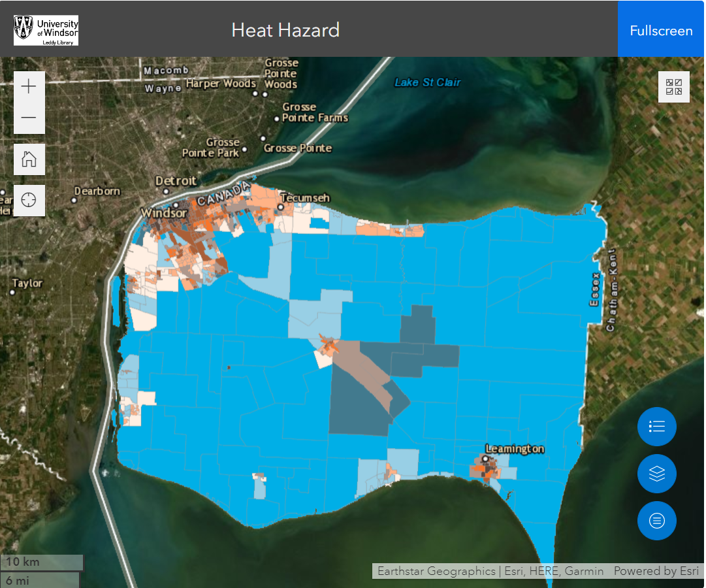Zoom in on the map
The height and width of the screenshot is (588, 706).
coord(29,87)
